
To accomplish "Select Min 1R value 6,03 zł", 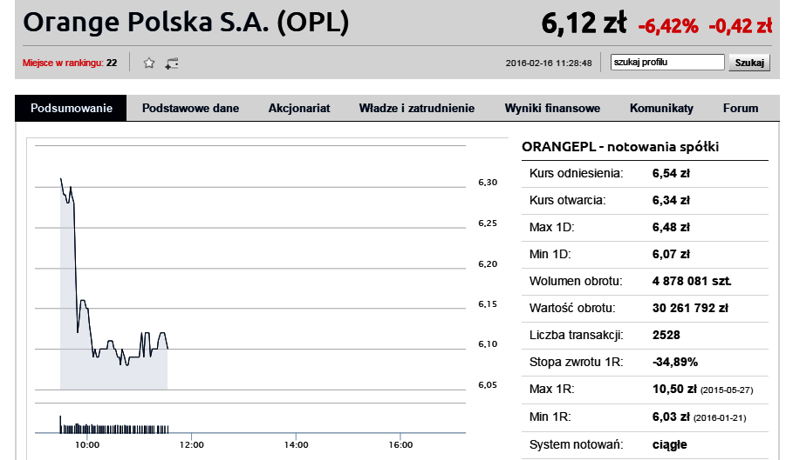I will click(x=671, y=417).
